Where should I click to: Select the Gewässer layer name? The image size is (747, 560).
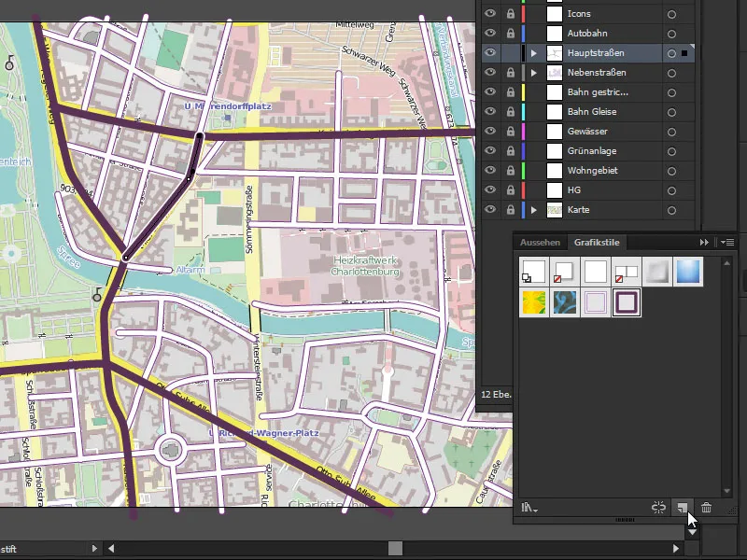pos(587,131)
